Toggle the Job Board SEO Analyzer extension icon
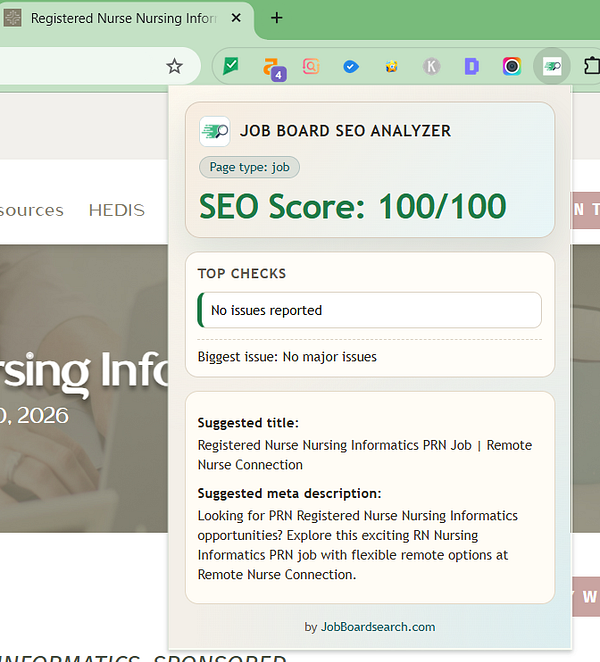 (552, 66)
